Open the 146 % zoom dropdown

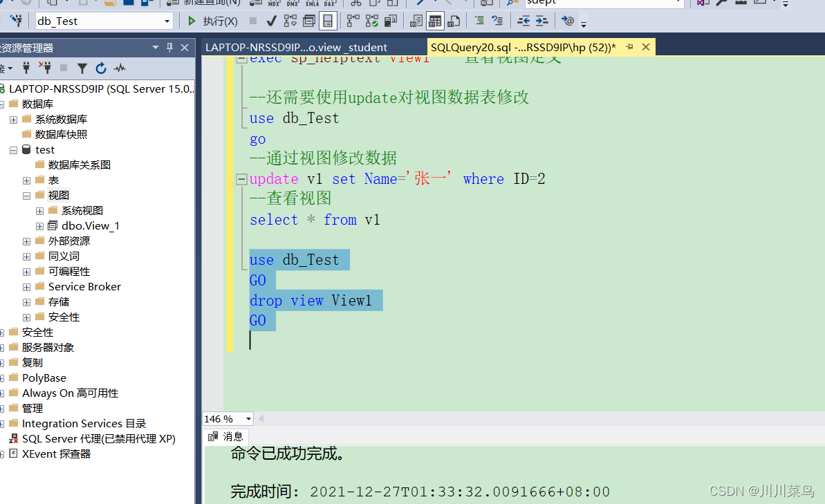click(x=248, y=419)
